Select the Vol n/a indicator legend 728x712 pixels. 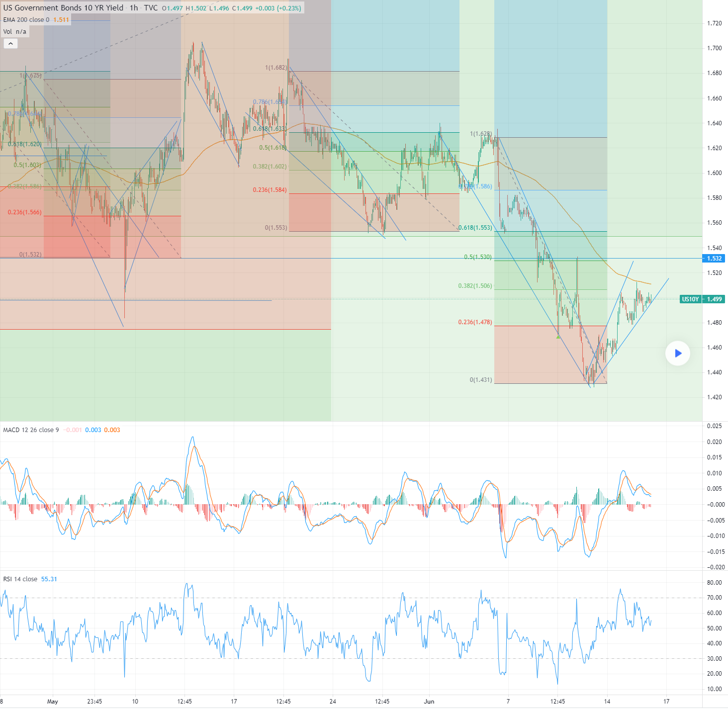tap(15, 32)
